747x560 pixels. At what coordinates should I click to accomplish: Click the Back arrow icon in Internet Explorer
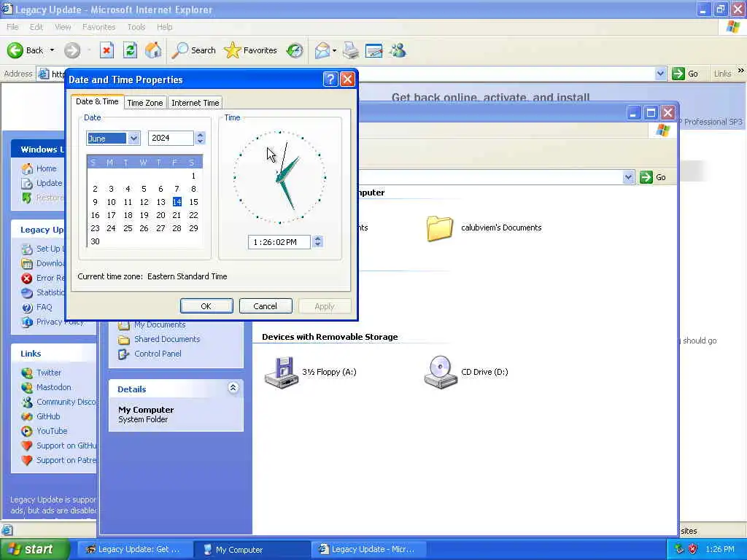coord(15,50)
